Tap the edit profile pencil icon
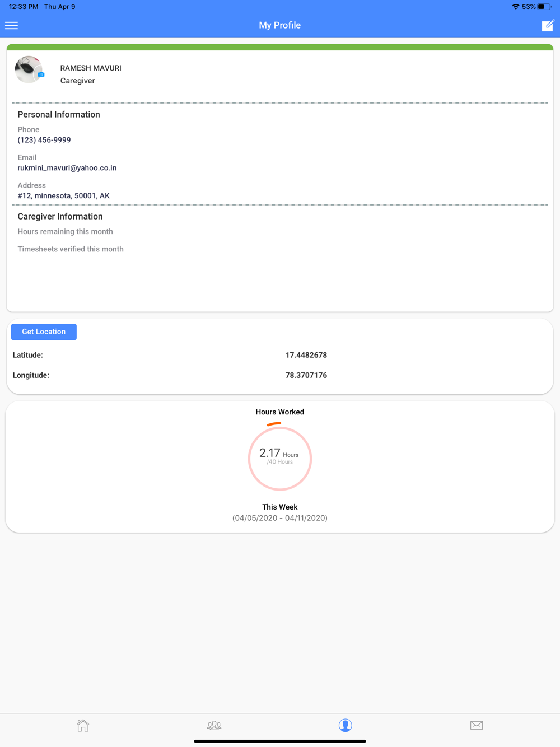The image size is (560, 747). 548,25
